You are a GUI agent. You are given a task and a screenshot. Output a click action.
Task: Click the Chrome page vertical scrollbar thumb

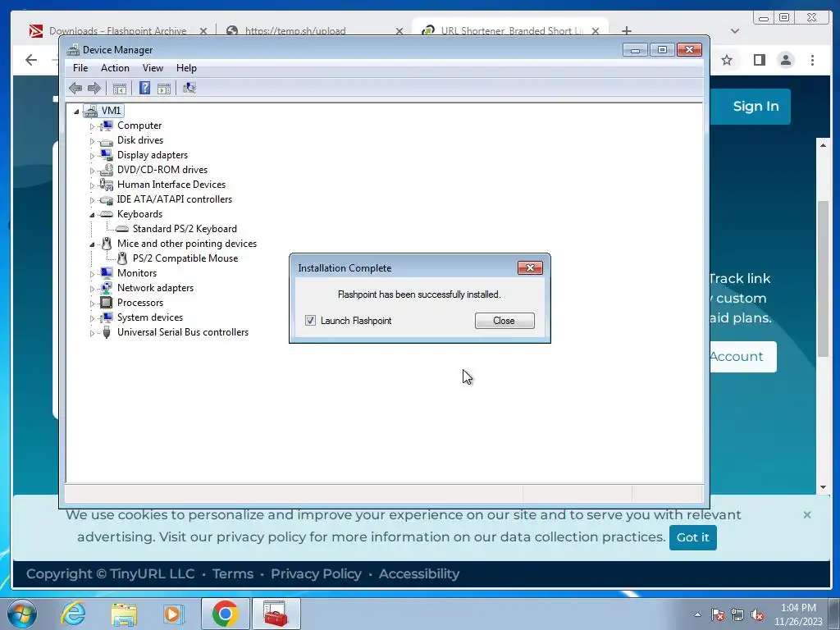(824, 279)
